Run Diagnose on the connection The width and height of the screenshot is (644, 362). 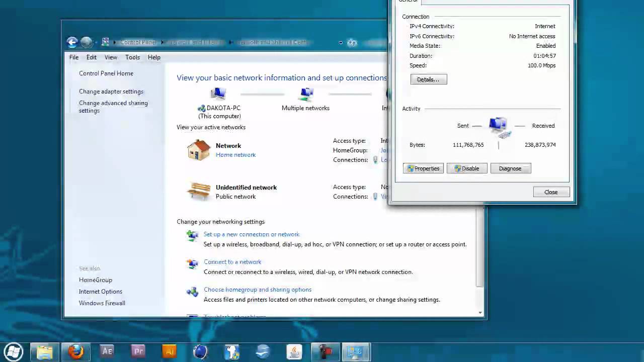click(511, 168)
